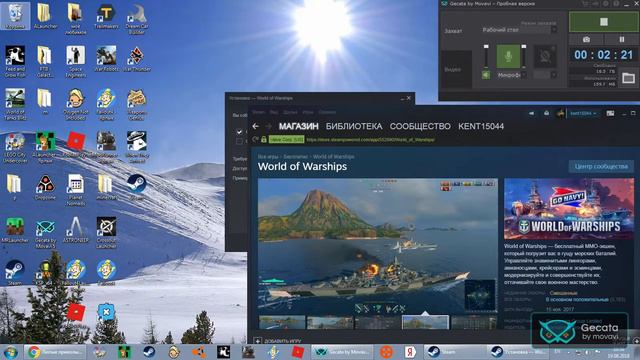Select the MRLauncher desktop icon
Viewport: 640px width, 360px height.
click(15, 231)
